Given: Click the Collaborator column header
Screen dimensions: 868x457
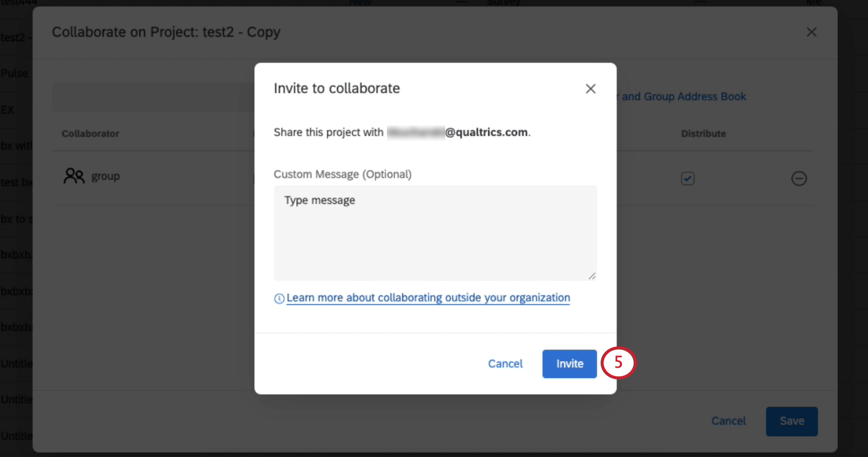Looking at the screenshot, I should [90, 134].
